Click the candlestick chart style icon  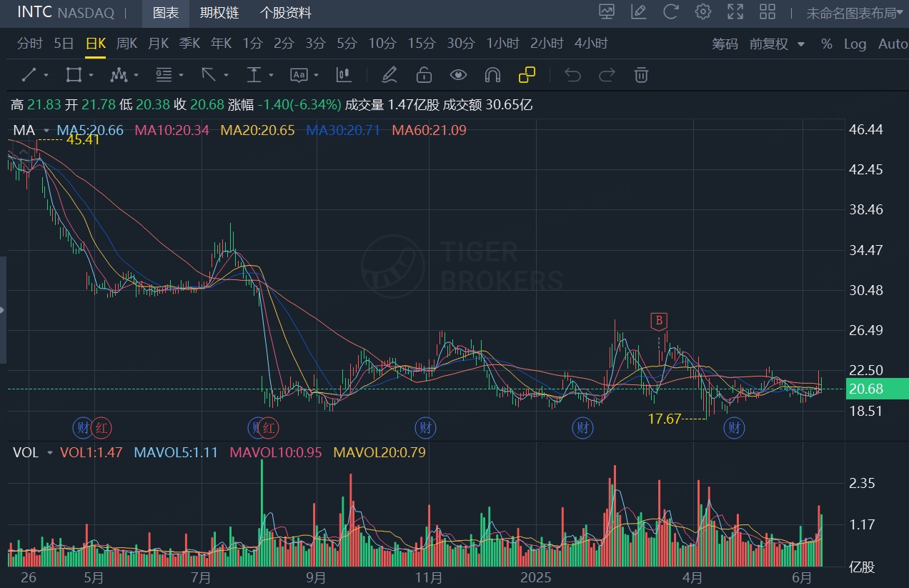click(344, 74)
